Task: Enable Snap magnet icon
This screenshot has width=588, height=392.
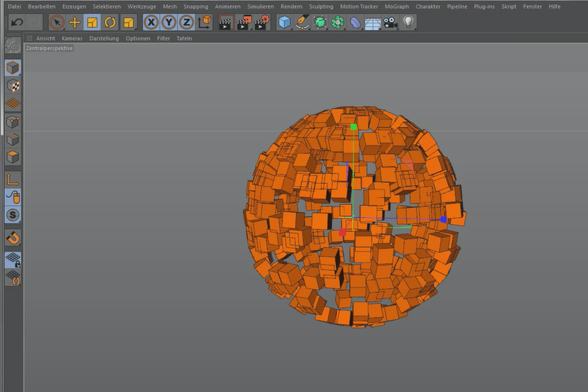Action: 13,238
